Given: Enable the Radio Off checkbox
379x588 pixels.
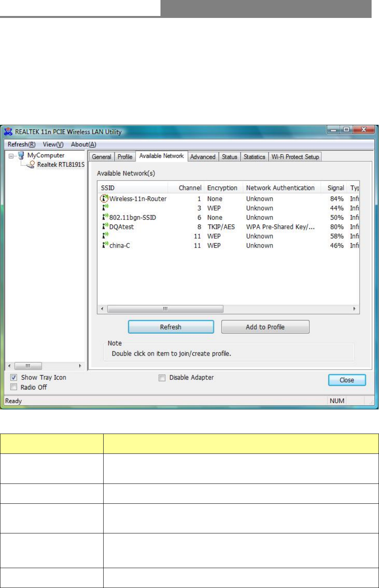Looking at the screenshot, I should 14,387.
